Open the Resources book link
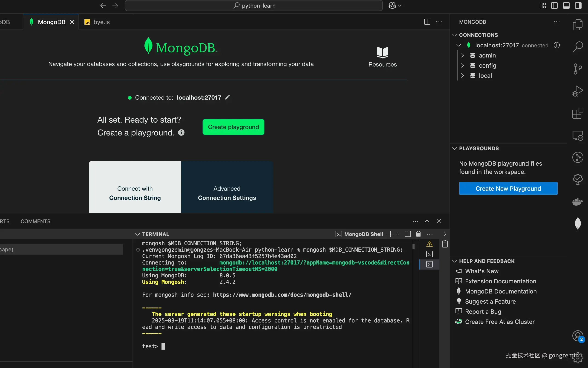The image size is (588, 368). click(x=383, y=57)
